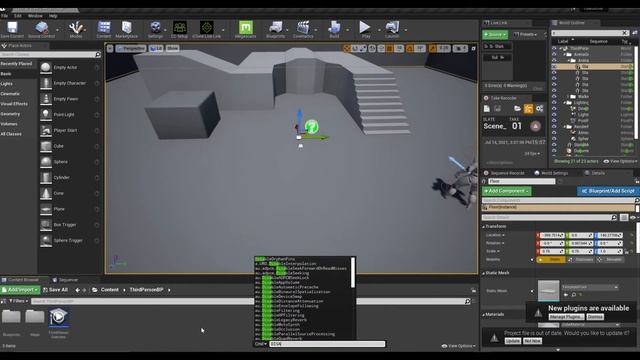
Task: Add Box Trigger from Place Actors
Action: [x=70, y=225]
